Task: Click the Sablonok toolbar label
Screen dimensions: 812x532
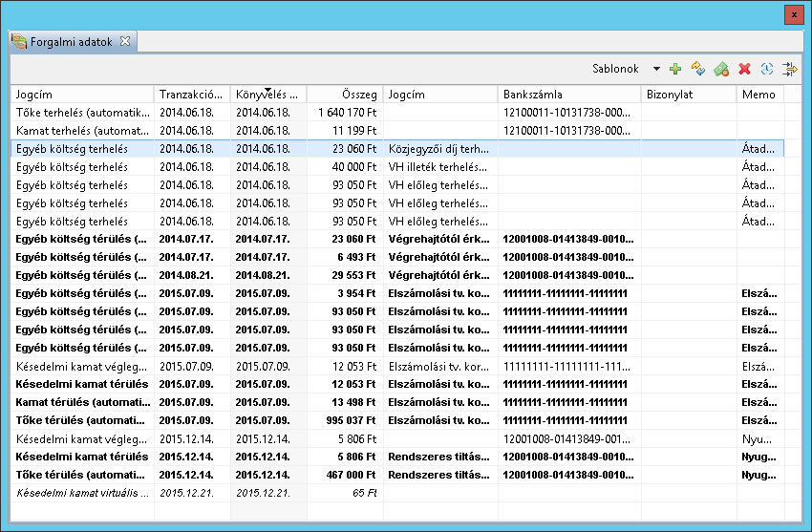Action: pyautogui.click(x=615, y=69)
